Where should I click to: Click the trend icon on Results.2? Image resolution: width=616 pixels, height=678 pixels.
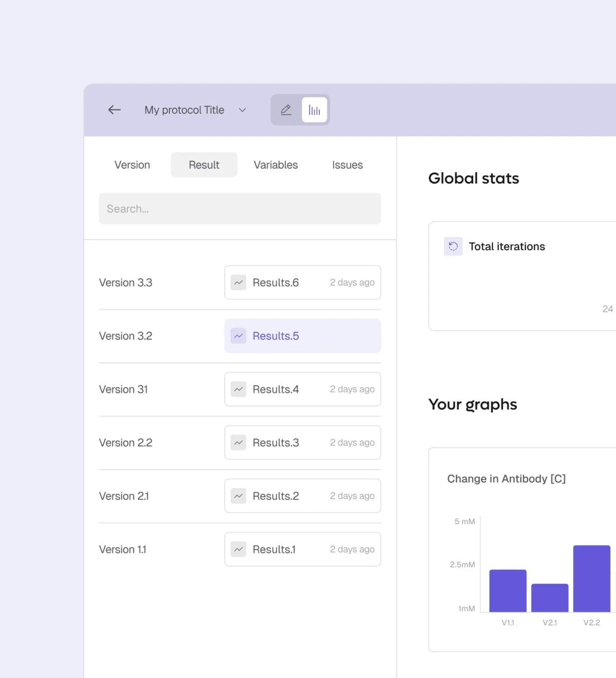click(238, 496)
